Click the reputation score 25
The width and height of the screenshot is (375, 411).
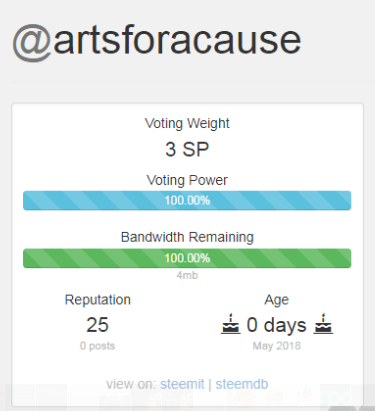(x=98, y=325)
